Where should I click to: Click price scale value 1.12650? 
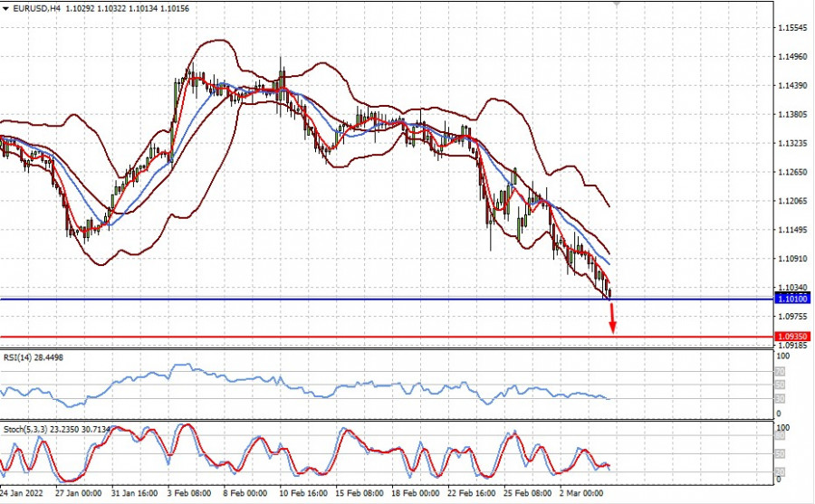792,172
